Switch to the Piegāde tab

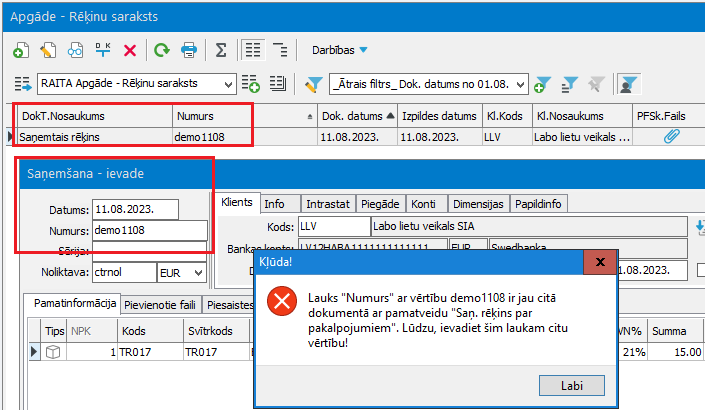380,204
